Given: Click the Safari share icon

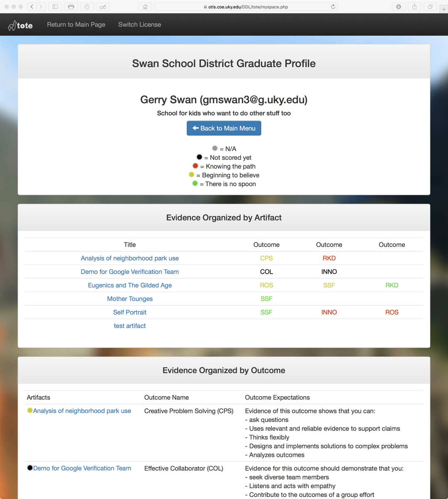Looking at the screenshot, I should click(414, 7).
